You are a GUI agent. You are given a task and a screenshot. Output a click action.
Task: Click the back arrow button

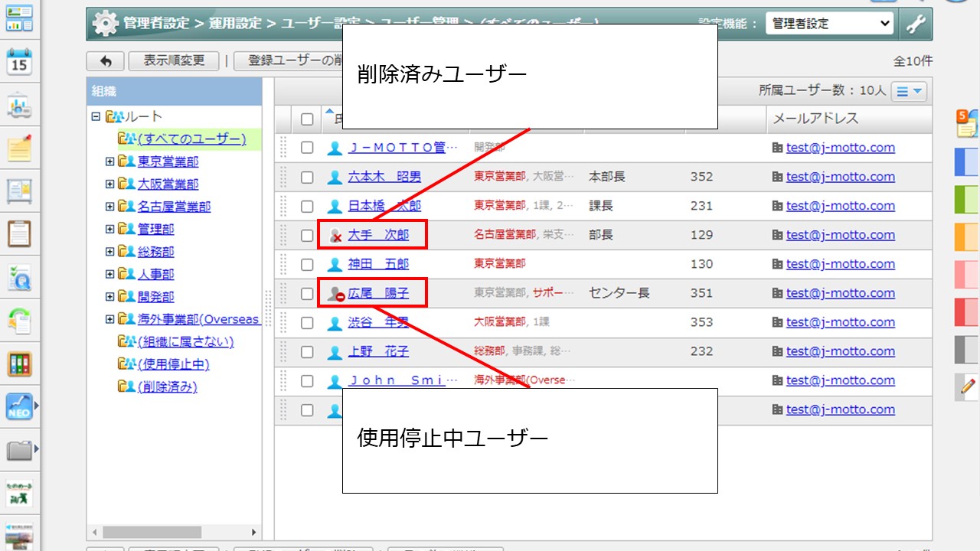tap(106, 61)
